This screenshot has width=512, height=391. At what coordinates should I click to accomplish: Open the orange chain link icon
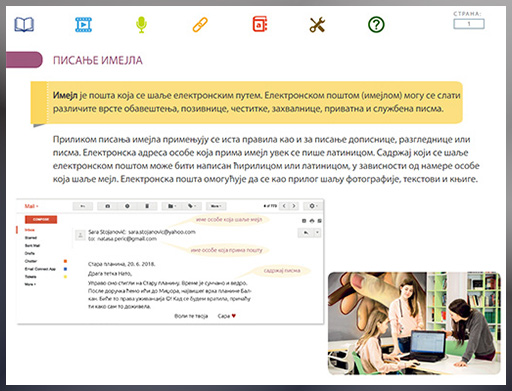pyautogui.click(x=200, y=25)
